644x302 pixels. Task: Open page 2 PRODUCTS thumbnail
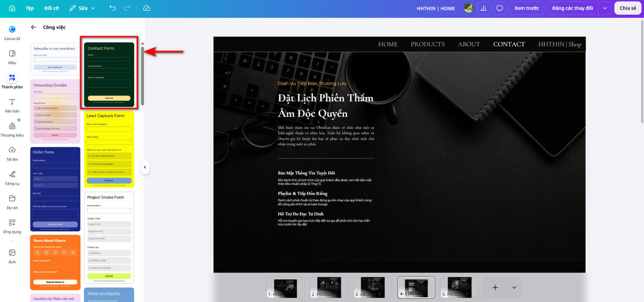coord(329,288)
